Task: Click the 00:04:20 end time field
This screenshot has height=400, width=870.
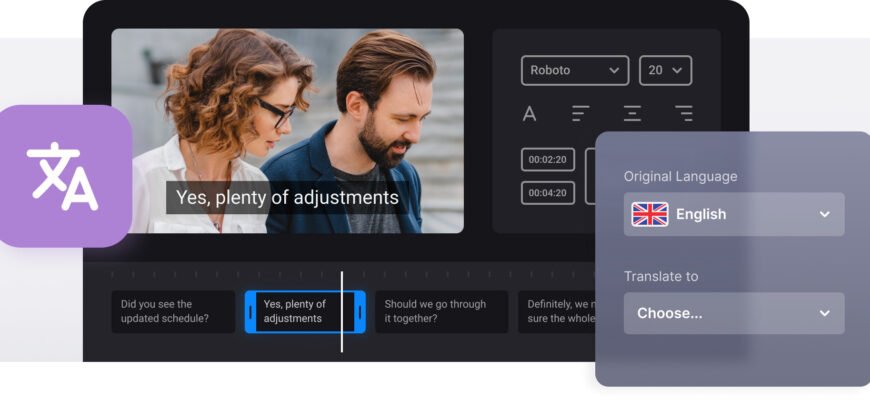Action: pyautogui.click(x=548, y=193)
